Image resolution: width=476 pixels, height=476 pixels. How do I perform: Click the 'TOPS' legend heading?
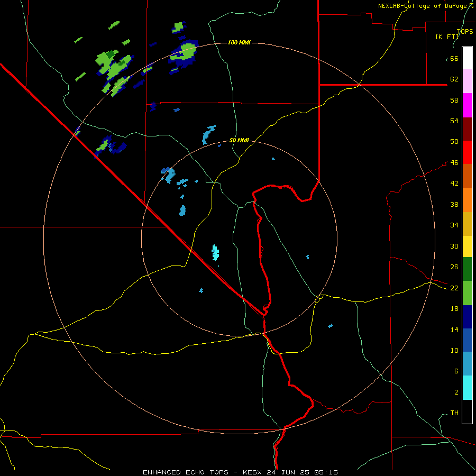pos(465,32)
